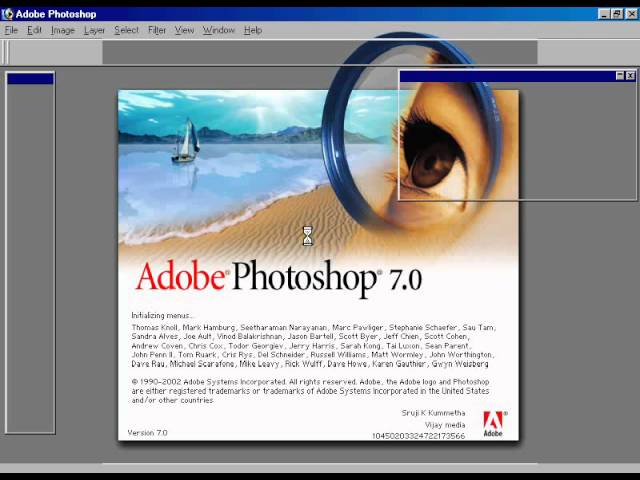This screenshot has width=640, height=480.
Task: Click the 'Thomas Knoll' credit name
Action: pos(154,327)
